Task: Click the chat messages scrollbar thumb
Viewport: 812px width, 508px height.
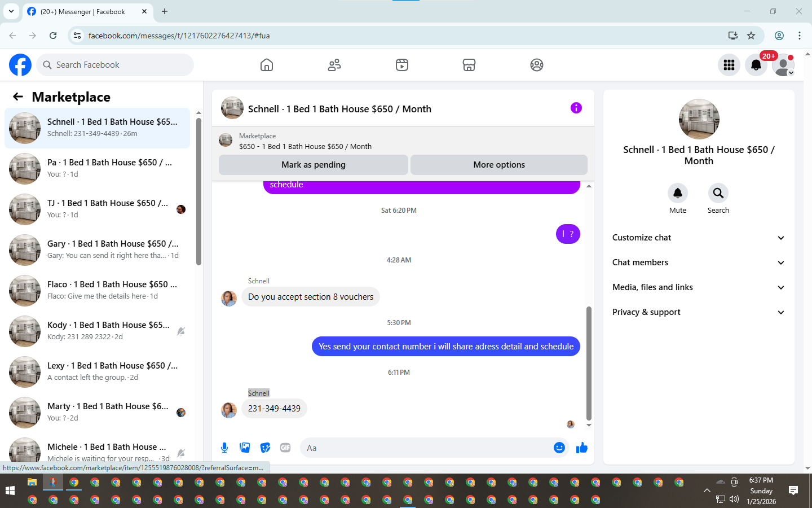Action: coord(589,364)
